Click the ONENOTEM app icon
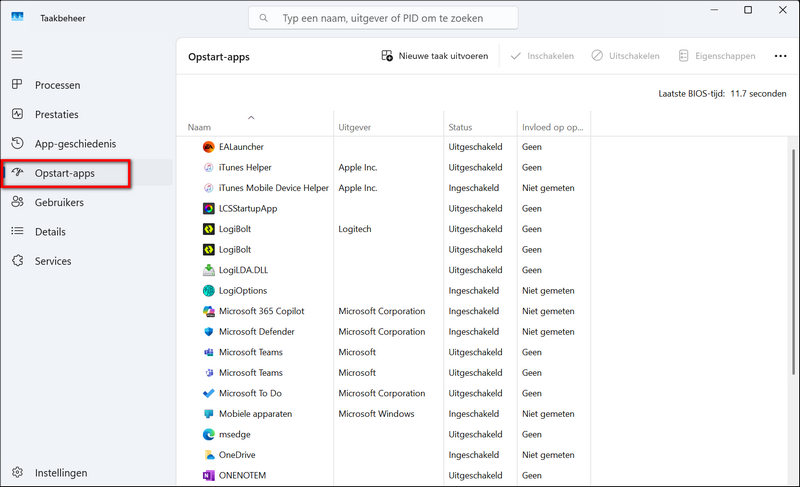The image size is (800, 487). tap(208, 475)
